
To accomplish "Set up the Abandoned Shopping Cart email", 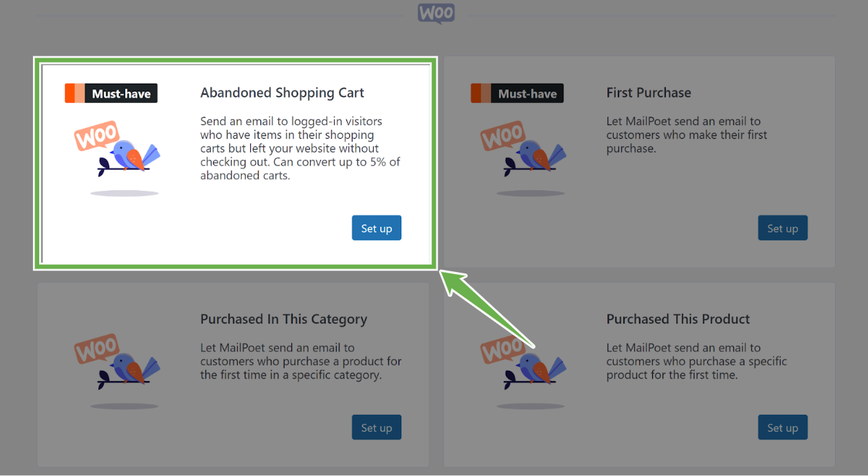I will [x=377, y=228].
